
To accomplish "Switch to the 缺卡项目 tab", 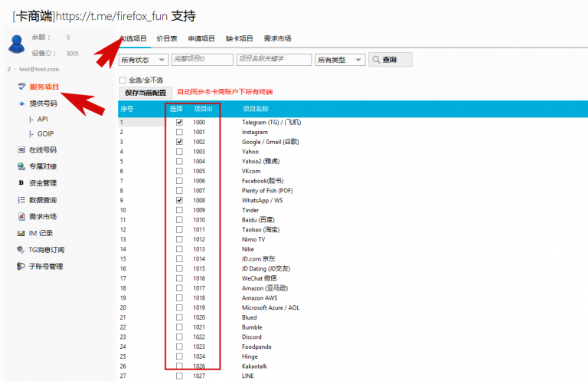I will tap(239, 38).
